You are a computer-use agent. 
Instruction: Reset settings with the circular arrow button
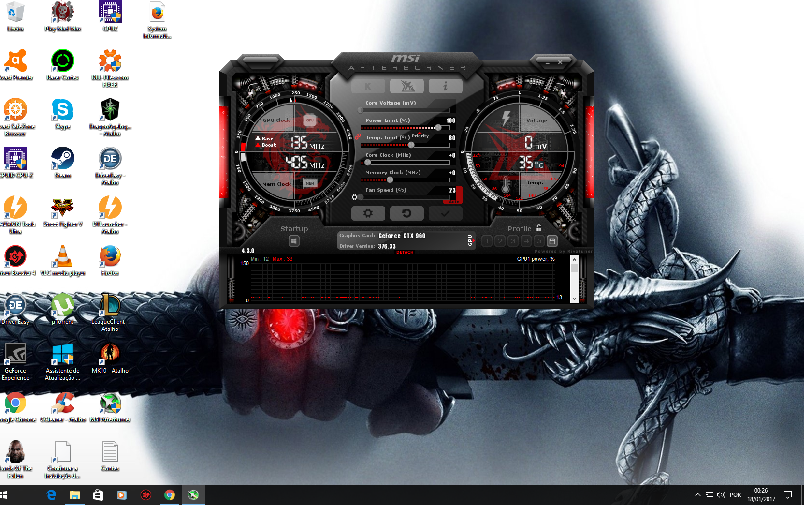click(x=407, y=213)
